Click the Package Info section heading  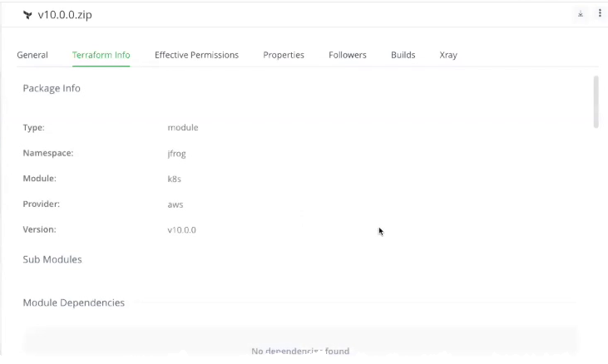(x=52, y=88)
